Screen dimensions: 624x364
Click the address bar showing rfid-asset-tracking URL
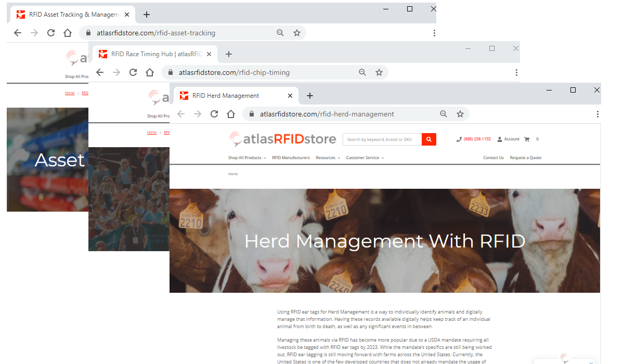click(x=192, y=33)
